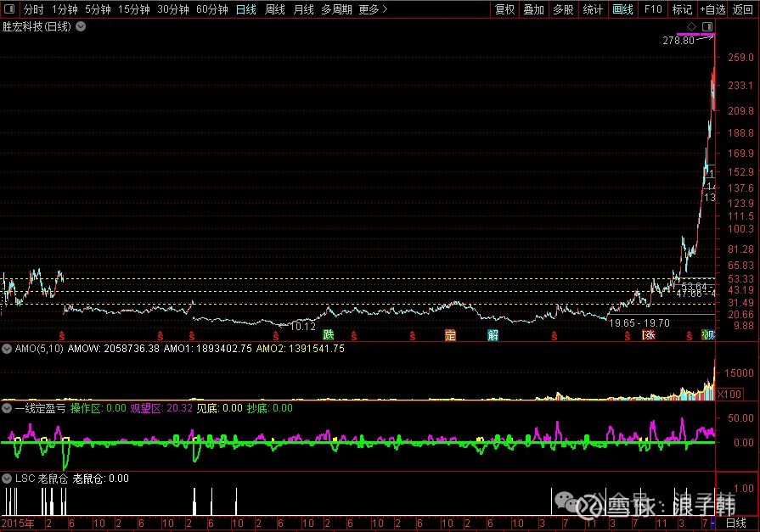Click the blue marker at end of time axis
Screen dimensions: 760x532
click(713, 524)
